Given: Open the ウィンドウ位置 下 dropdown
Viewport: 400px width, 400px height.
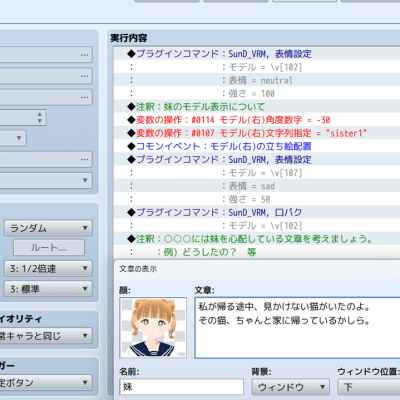Looking at the screenshot, I should coord(369,387).
